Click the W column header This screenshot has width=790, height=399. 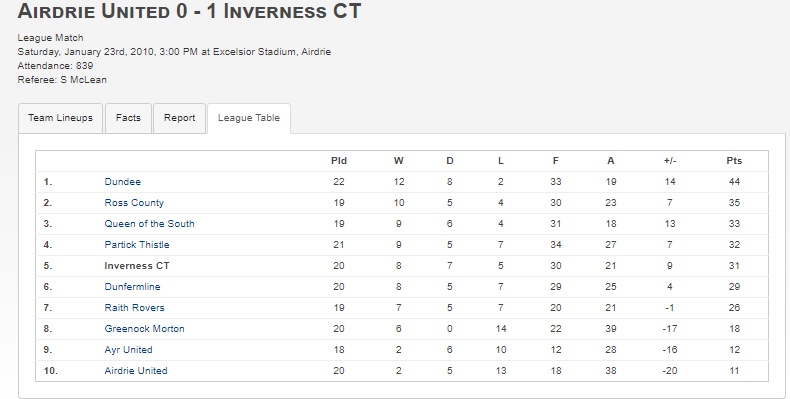[x=399, y=161]
